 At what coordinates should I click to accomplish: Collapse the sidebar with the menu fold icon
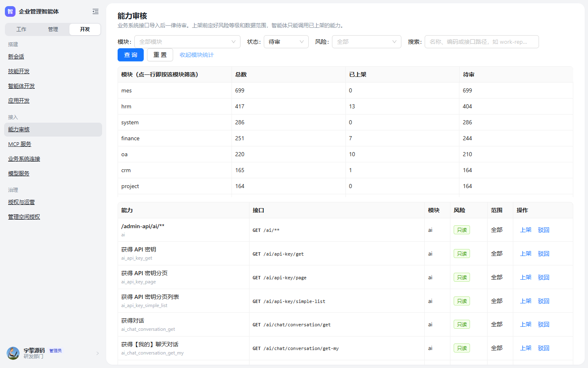click(x=96, y=11)
